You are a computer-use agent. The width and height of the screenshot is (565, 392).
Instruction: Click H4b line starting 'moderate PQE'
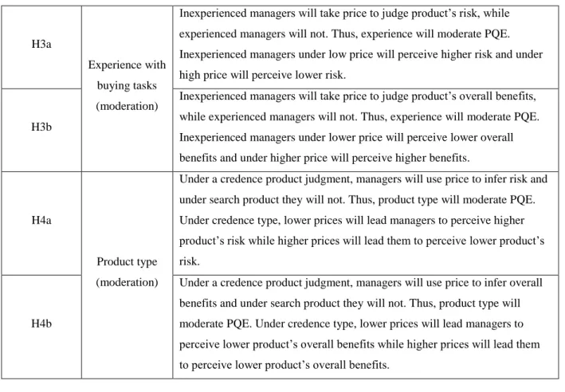click(x=351, y=323)
